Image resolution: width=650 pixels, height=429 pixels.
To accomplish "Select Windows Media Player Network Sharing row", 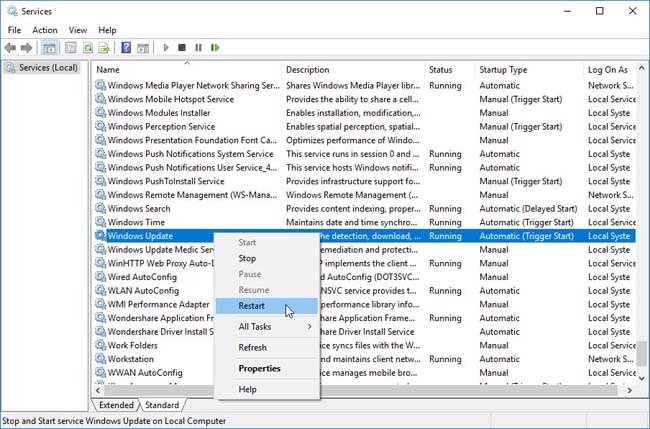I will point(365,85).
